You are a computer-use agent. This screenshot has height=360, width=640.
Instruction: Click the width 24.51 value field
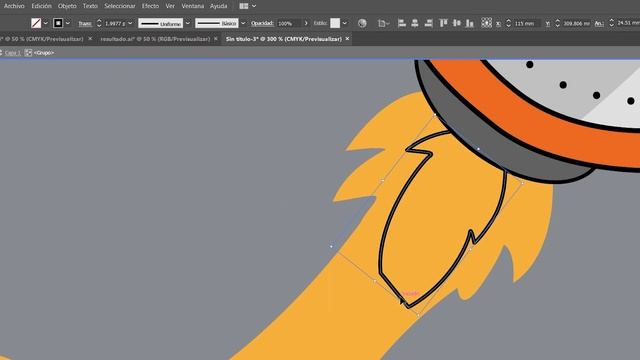628,23
